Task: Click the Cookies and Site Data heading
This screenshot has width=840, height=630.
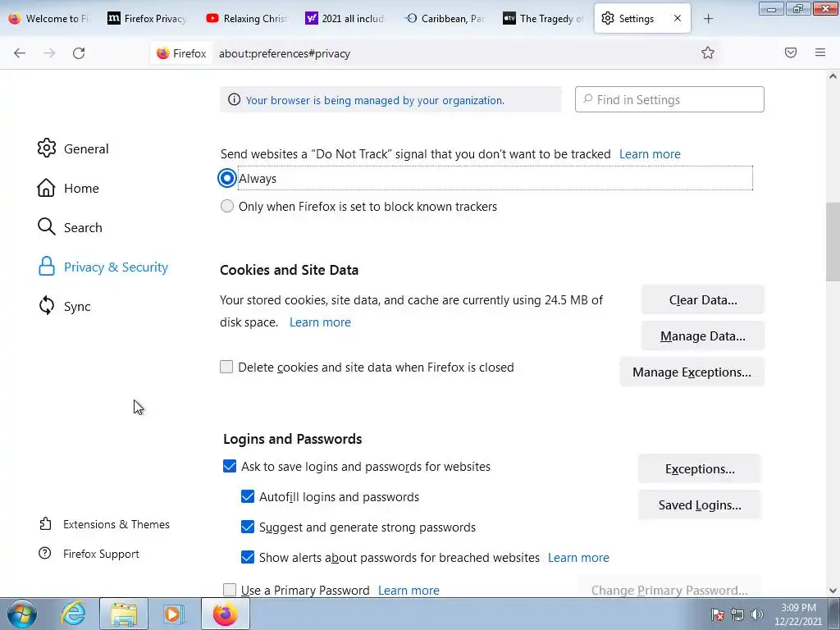Action: [x=290, y=270]
